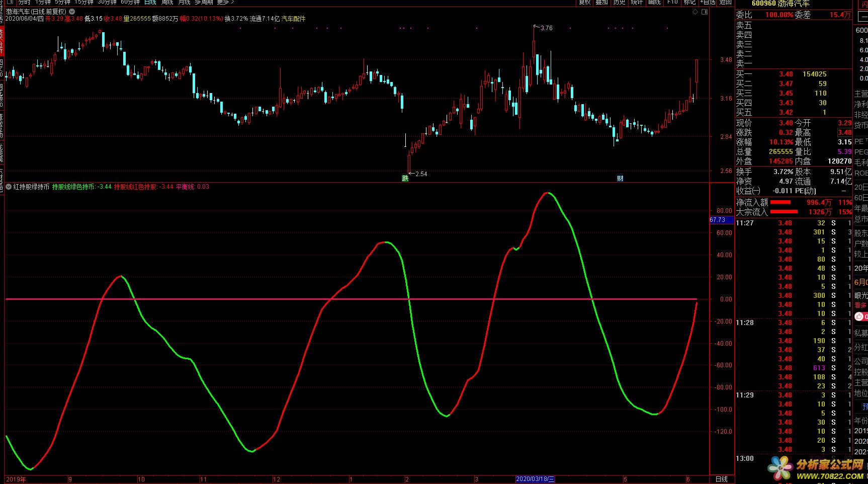This screenshot has width=868, height=484.
Task: Select the 1分钟 period tab
Action: coord(43,2)
